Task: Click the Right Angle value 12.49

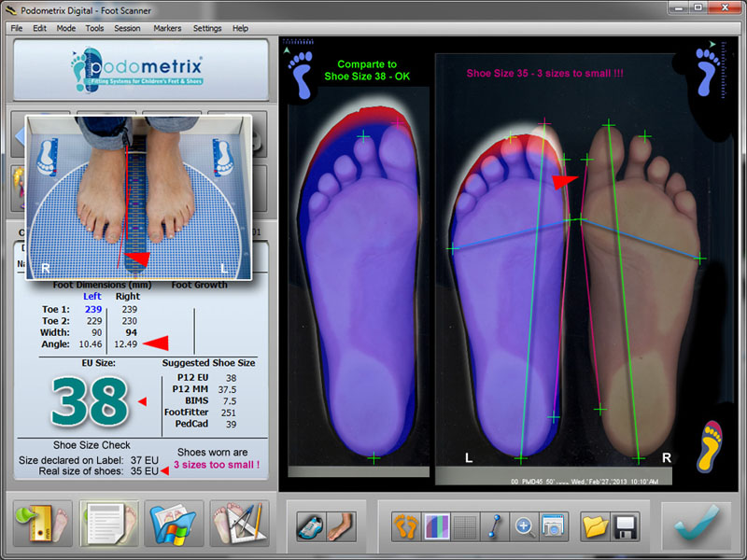Action: coord(126,343)
